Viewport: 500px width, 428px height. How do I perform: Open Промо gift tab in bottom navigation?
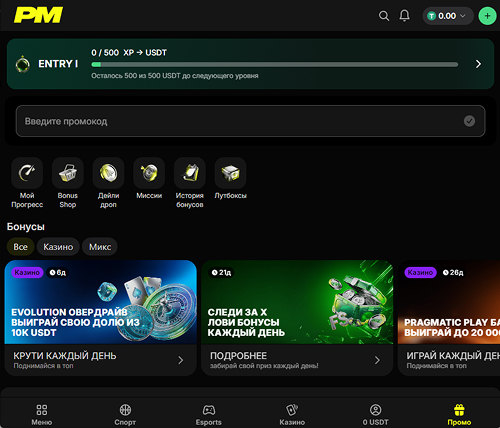point(459,414)
